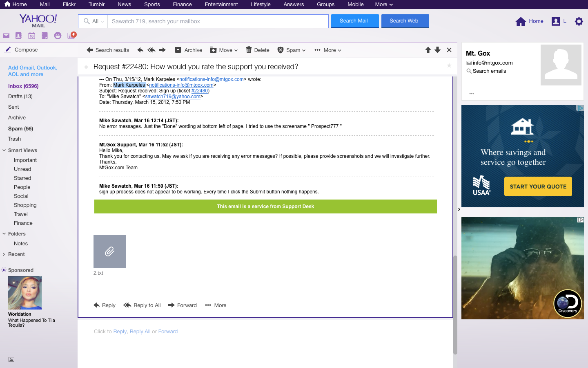588x368 pixels.
Task: Open the Notes folder
Action: point(21,244)
